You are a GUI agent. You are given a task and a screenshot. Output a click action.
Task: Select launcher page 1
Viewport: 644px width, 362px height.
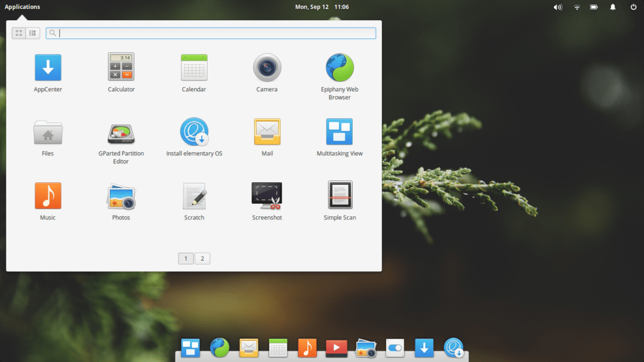coord(186,258)
